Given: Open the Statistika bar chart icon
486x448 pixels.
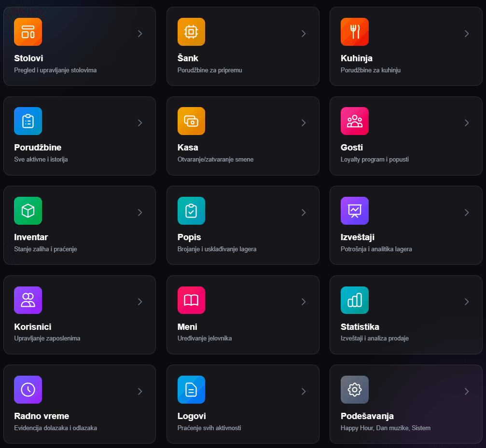Looking at the screenshot, I should tap(355, 300).
